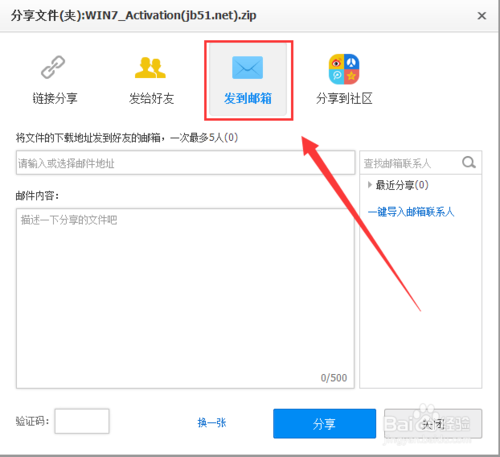
Task: Click the 发到邮箱 tab label
Action: [x=248, y=98]
